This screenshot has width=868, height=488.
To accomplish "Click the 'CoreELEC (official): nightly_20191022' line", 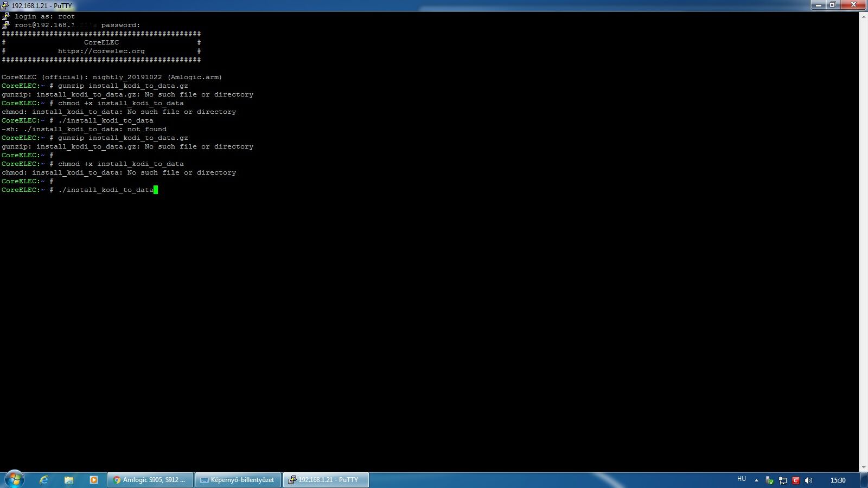I will [112, 78].
